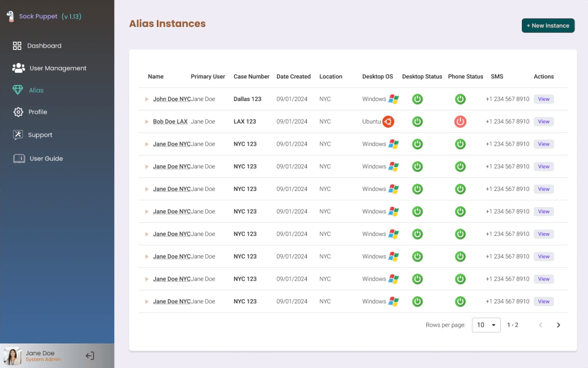This screenshot has width=588, height=368.
Task: Toggle the red Phone Status for Bob Doe LAX
Action: coord(460,121)
